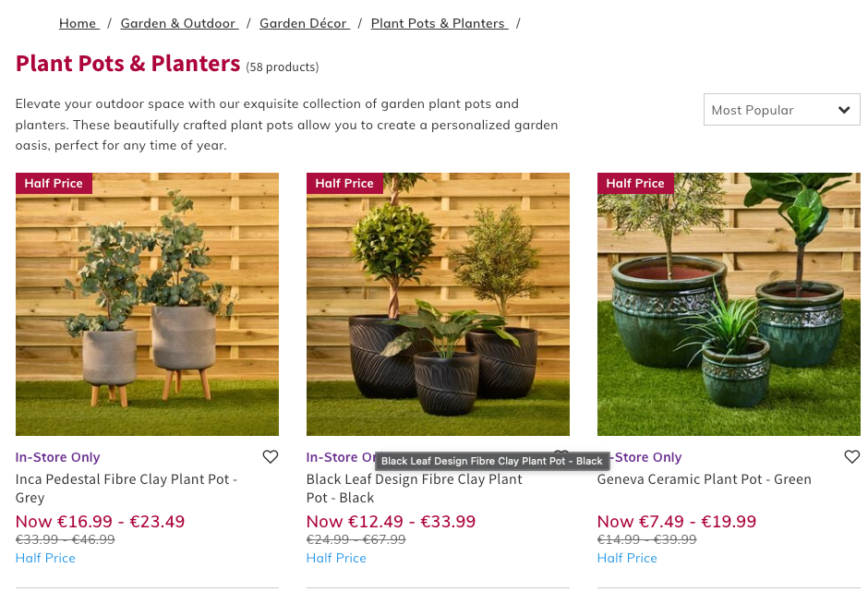Click Half Price link under Black Leaf price
The image size is (868, 592).
coord(336,558)
